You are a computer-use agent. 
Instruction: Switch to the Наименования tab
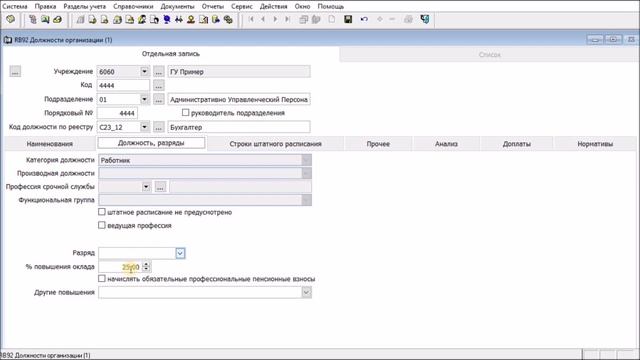coord(49,144)
